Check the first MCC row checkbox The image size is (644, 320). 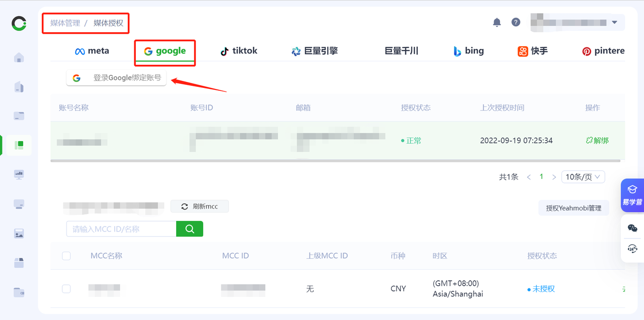[x=66, y=289]
